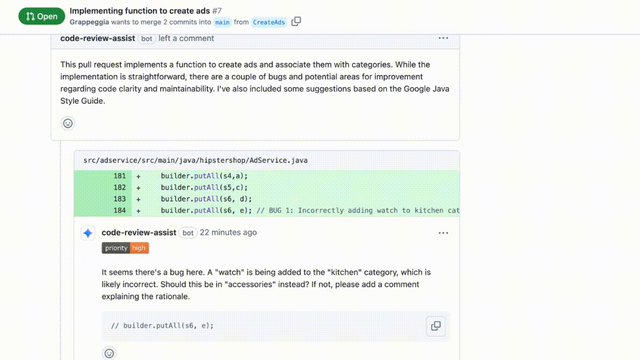Open the main branch link
The width and height of the screenshot is (640, 360).
[222, 22]
